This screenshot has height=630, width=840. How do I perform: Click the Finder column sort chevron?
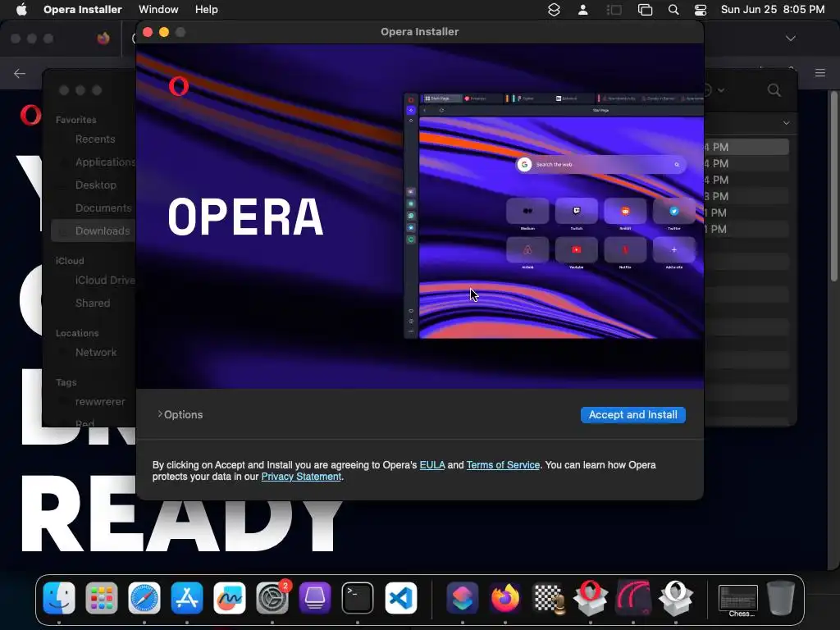pyautogui.click(x=786, y=123)
